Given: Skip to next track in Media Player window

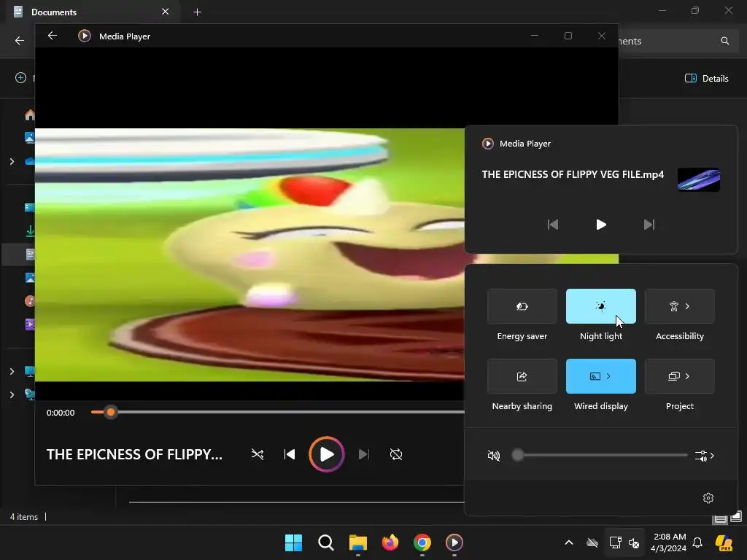Looking at the screenshot, I should 363,454.
